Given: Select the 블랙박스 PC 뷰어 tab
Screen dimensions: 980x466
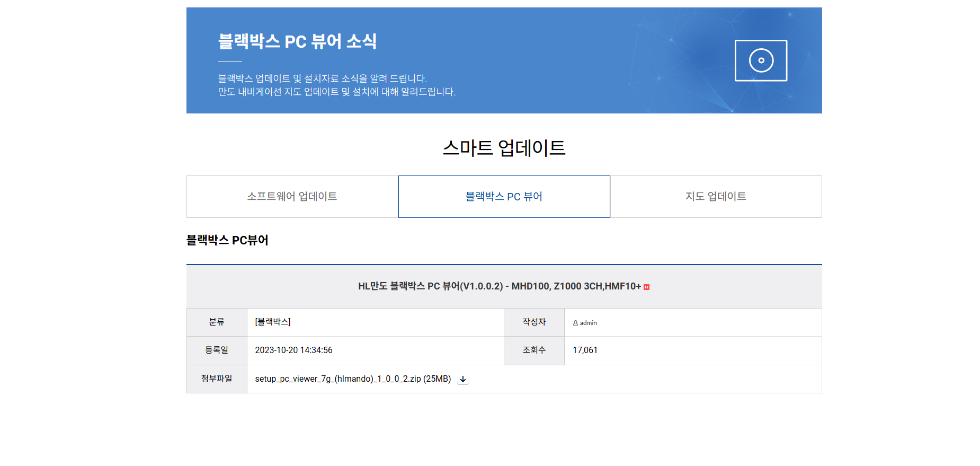Looking at the screenshot, I should pos(504,197).
